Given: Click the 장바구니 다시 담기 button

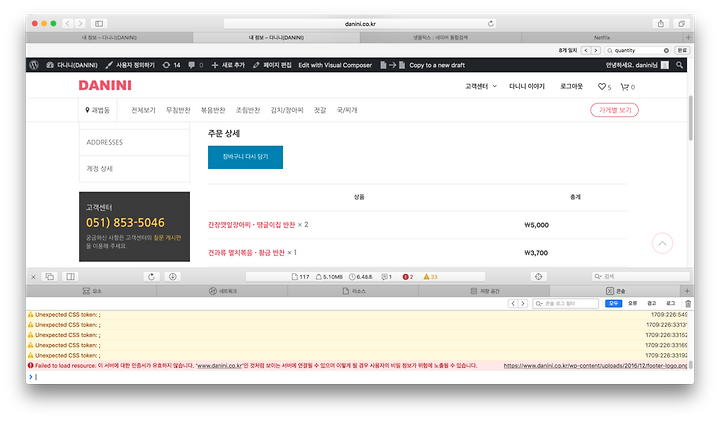Looking at the screenshot, I should [245, 157].
